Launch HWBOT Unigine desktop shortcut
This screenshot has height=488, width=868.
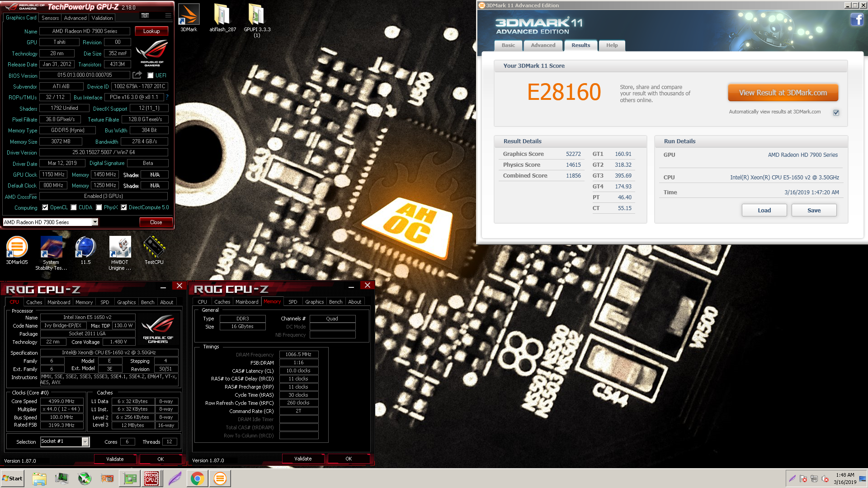point(120,253)
